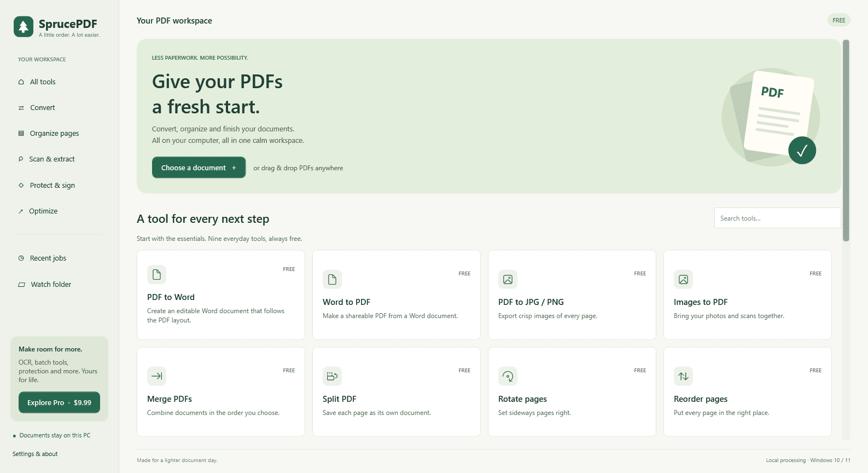Click the Word to PDF document icon

(x=332, y=279)
